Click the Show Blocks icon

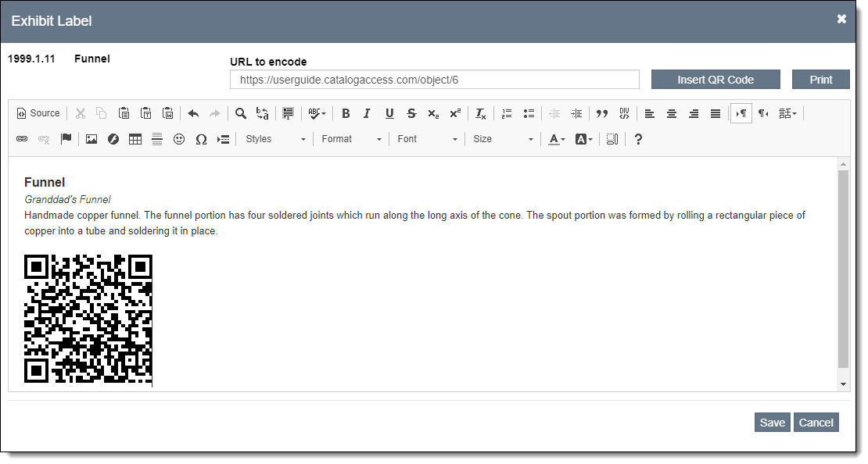point(612,139)
